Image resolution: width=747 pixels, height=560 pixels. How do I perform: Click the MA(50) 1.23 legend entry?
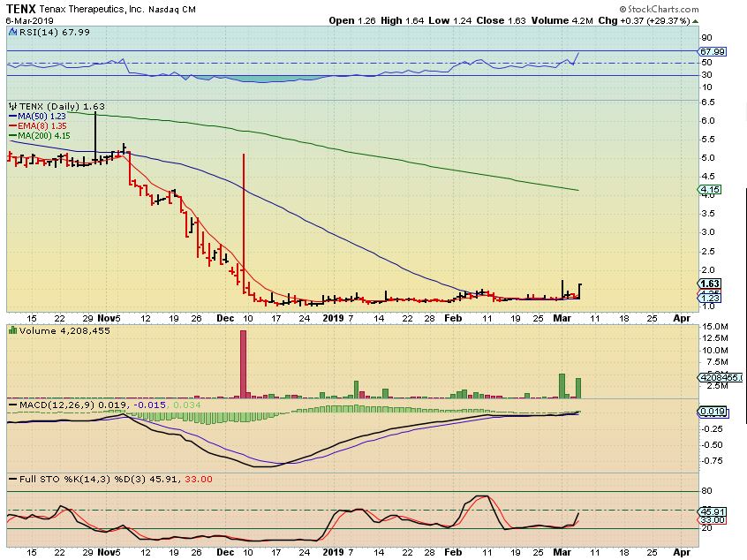37,117
